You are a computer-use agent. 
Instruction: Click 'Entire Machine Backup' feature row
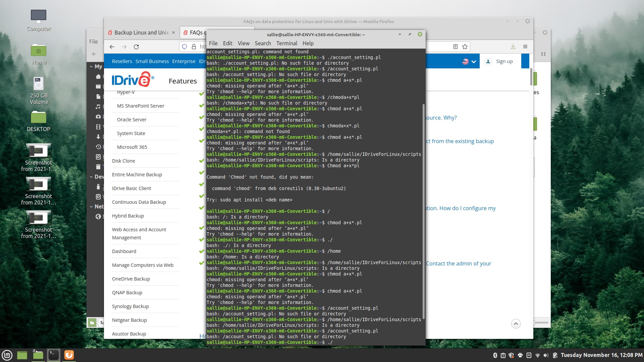145,175
